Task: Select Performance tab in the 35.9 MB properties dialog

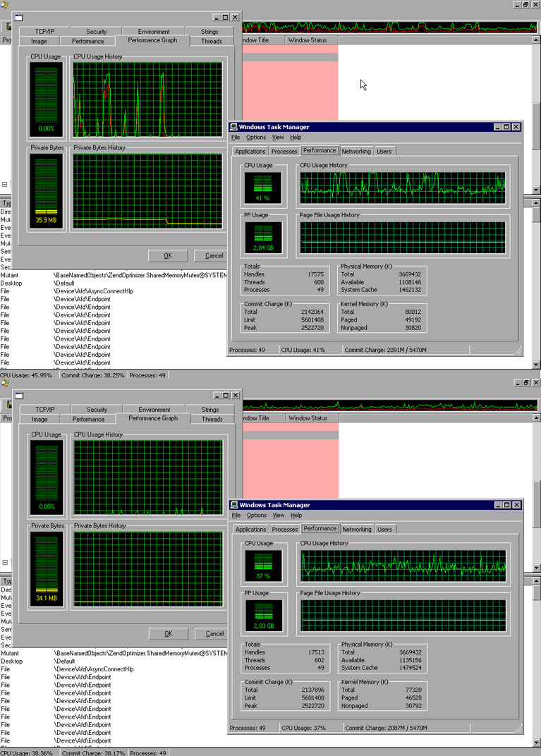Action: (x=87, y=42)
